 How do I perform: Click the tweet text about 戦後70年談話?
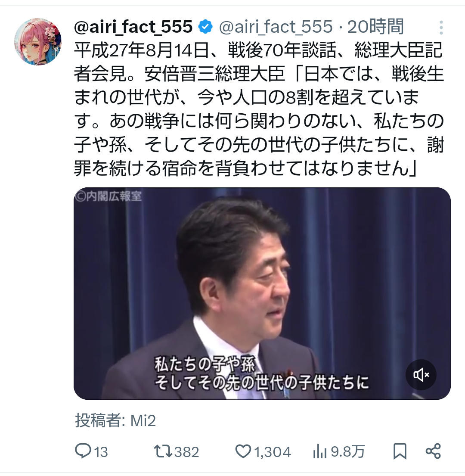click(x=259, y=109)
